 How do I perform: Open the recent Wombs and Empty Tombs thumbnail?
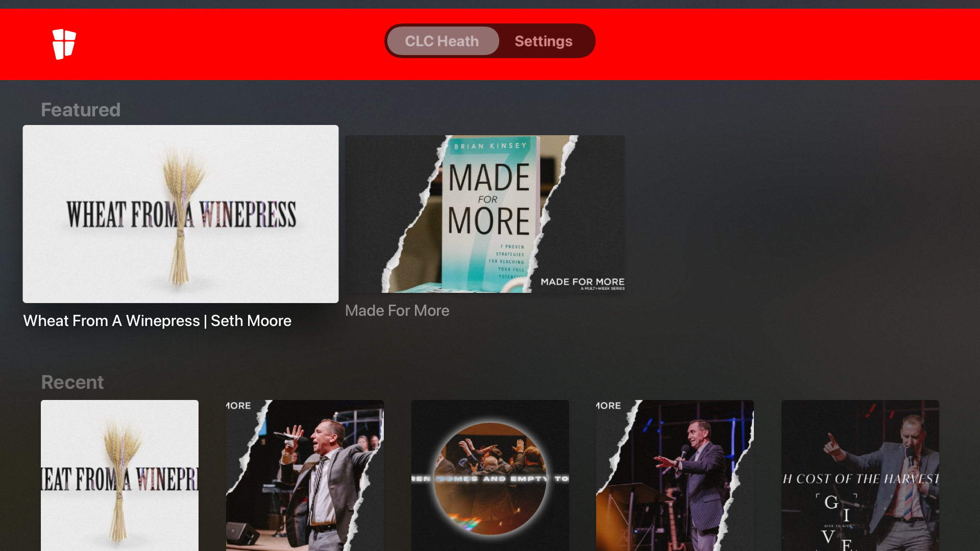[490, 475]
